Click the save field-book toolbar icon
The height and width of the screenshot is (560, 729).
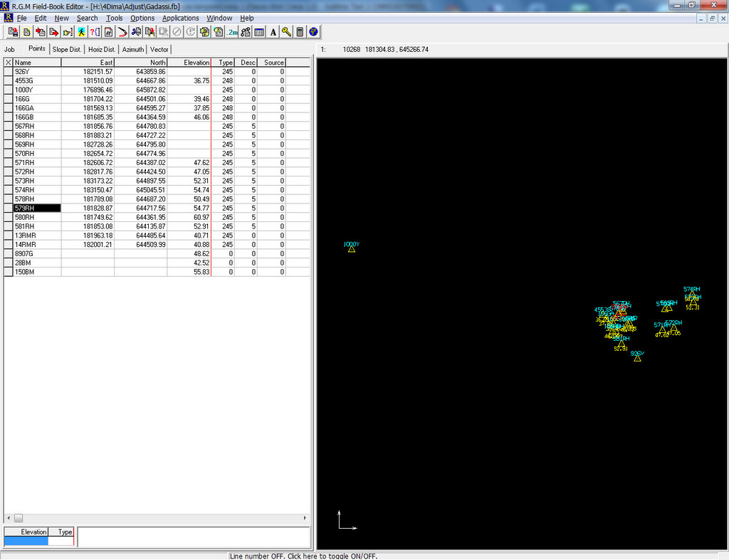click(13, 32)
